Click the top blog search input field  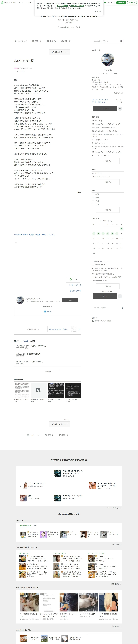pyautogui.click(x=105, y=41)
